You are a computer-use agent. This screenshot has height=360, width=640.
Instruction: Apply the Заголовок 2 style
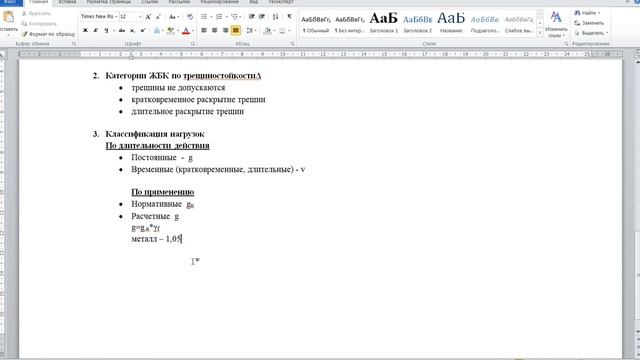click(418, 24)
